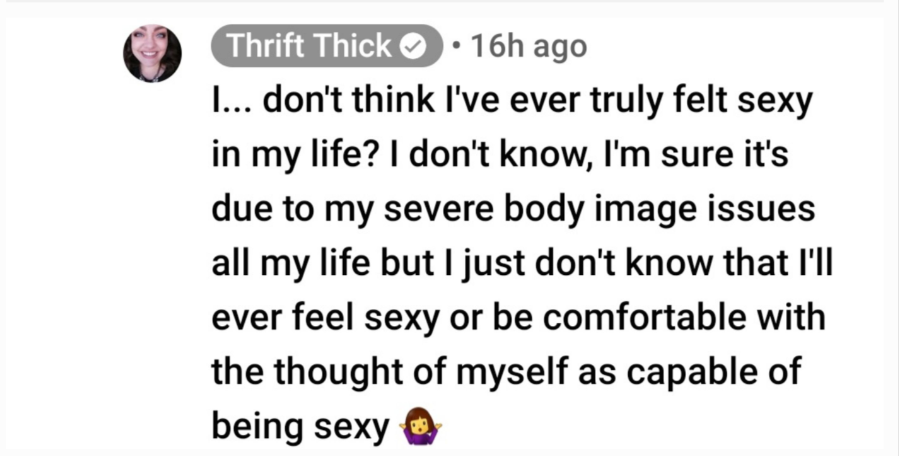This screenshot has height=456, width=899.
Task: Click the Thrift Thick channel name
Action: coord(310,46)
